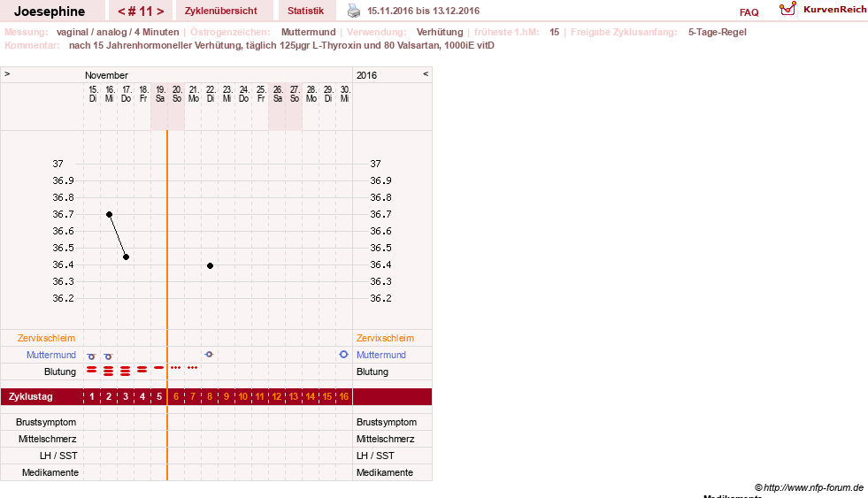
Task: Click the right '<' chart navigation arrow
Action: [426, 73]
